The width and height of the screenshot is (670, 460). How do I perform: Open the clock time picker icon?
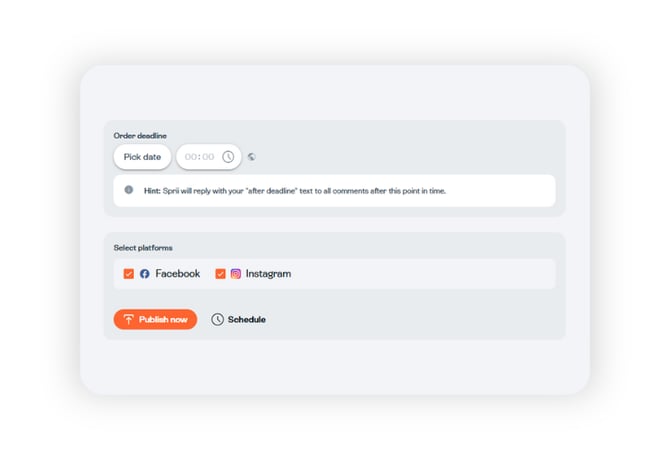[228, 157]
